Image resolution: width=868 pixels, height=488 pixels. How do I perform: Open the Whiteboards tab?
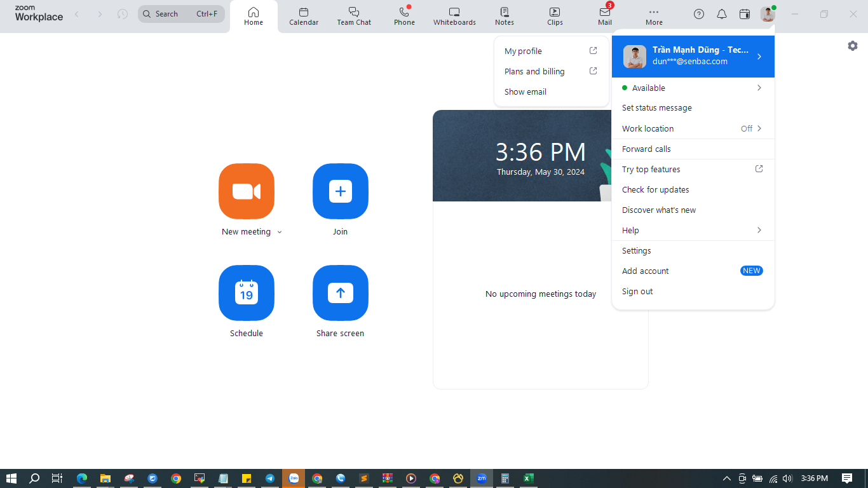[454, 17]
